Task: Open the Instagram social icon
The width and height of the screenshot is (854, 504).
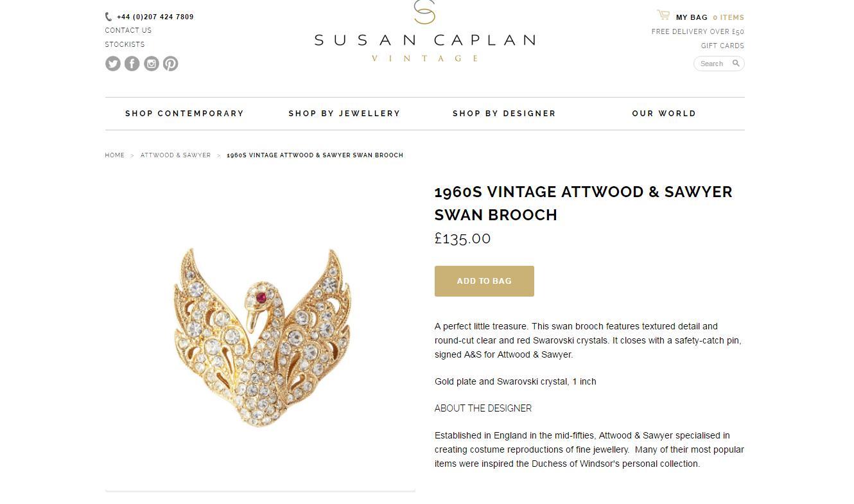Action: point(152,64)
